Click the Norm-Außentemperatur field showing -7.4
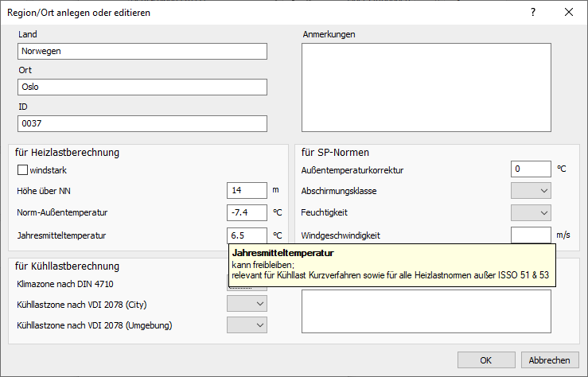 247,212
